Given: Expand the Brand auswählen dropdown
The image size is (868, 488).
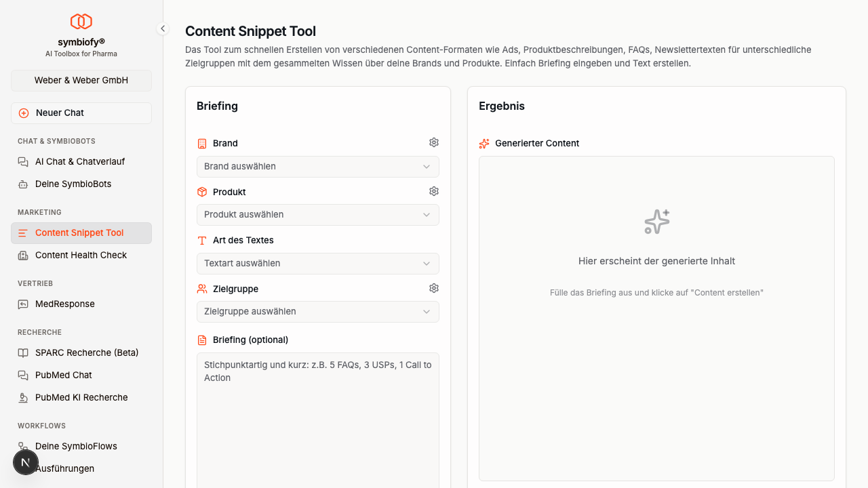Looking at the screenshot, I should 317,166.
